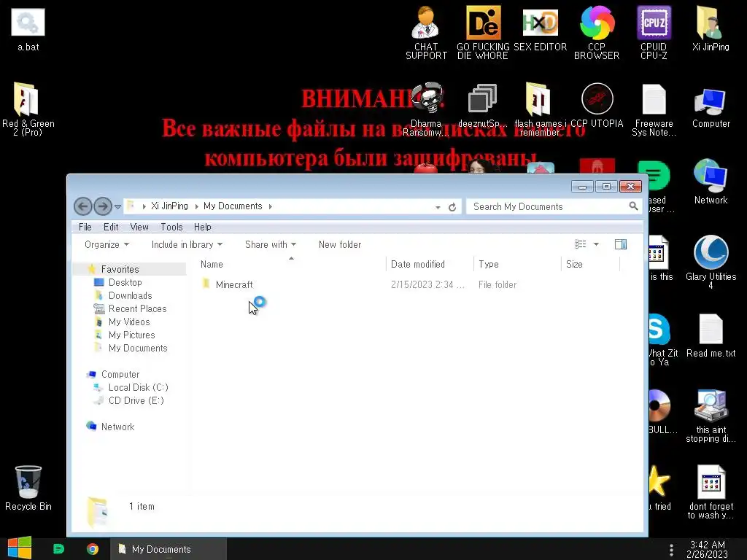Click the search magnifier icon
The height and width of the screenshot is (560, 747).
(633, 206)
